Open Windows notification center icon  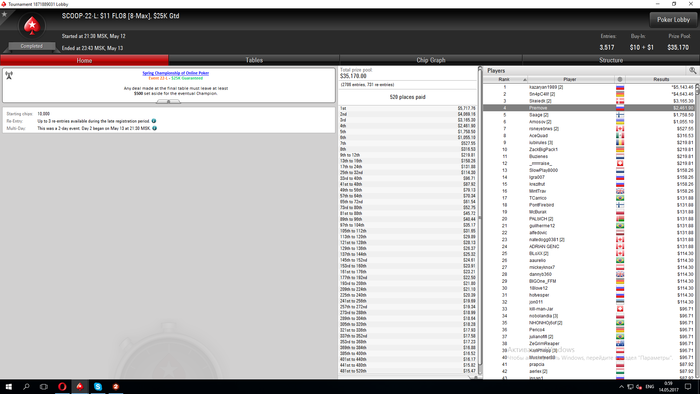coord(688,387)
